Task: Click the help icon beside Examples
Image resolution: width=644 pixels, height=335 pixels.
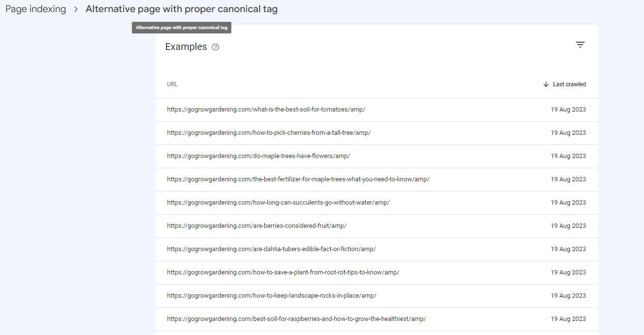Action: (x=216, y=47)
